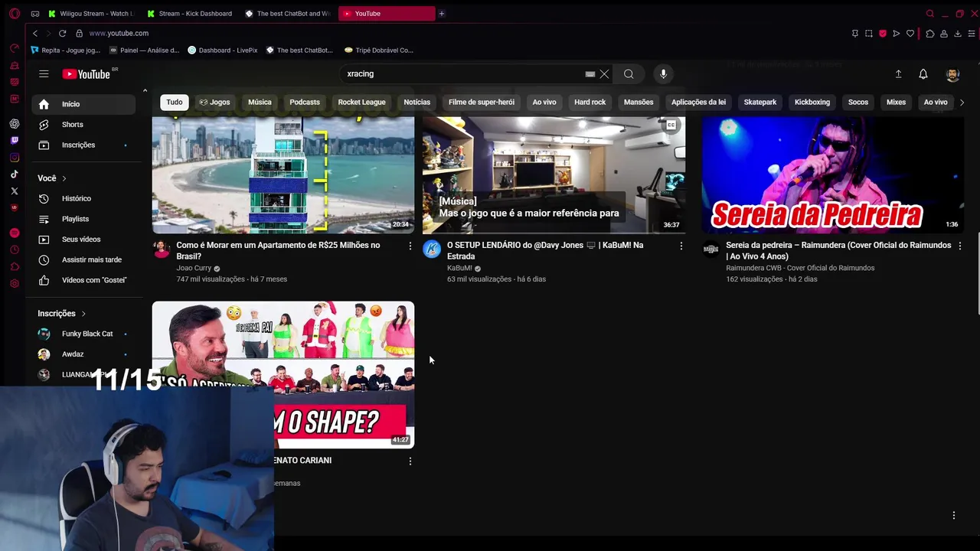The image size is (980, 551).
Task: Go back in browser history
Action: coord(35,34)
